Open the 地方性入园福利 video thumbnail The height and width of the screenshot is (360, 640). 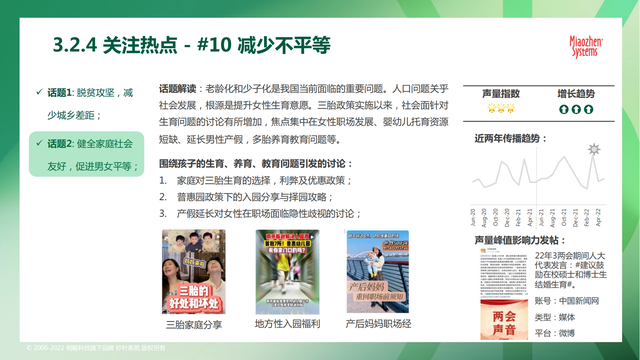pyautogui.click(x=287, y=272)
